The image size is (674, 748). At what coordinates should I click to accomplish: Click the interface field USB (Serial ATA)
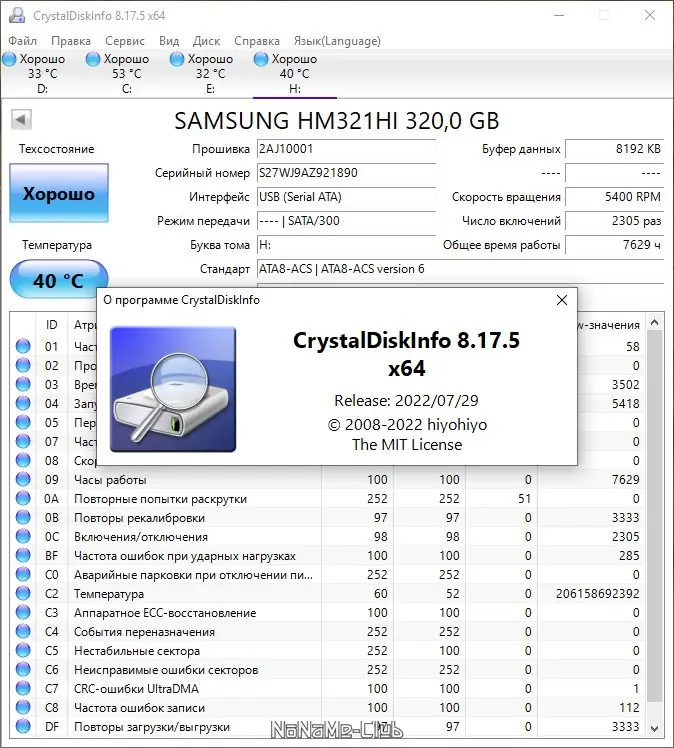(x=346, y=197)
